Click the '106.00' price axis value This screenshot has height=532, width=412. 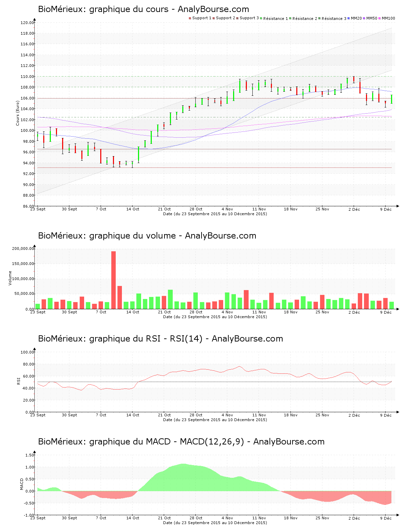pyautogui.click(x=27, y=98)
